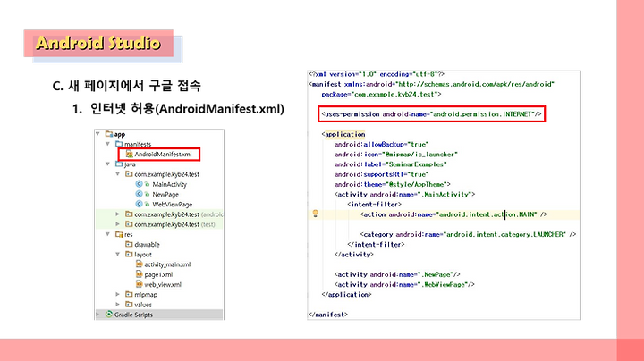Click android:supportsRtl="true" line

381,174
